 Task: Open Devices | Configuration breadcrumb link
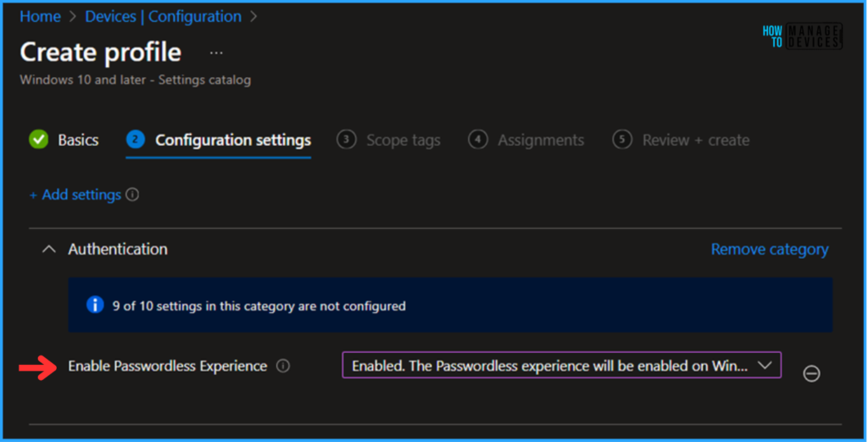[x=164, y=17]
